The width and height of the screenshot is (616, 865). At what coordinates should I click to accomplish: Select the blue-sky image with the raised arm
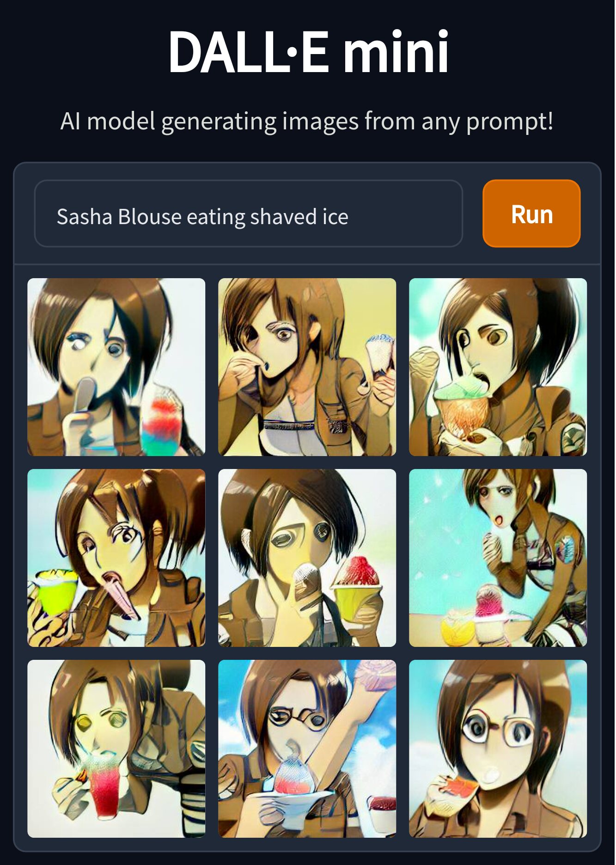coord(307,749)
